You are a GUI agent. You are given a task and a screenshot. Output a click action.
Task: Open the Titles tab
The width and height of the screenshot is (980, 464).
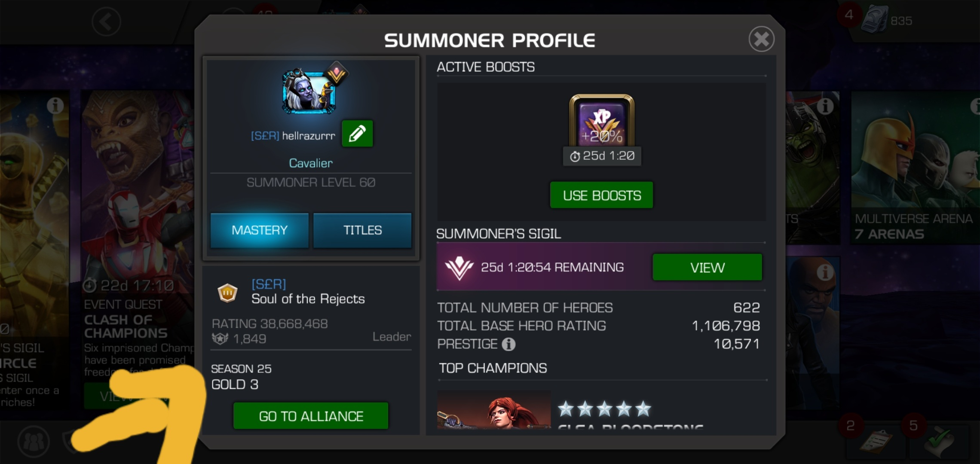(362, 230)
